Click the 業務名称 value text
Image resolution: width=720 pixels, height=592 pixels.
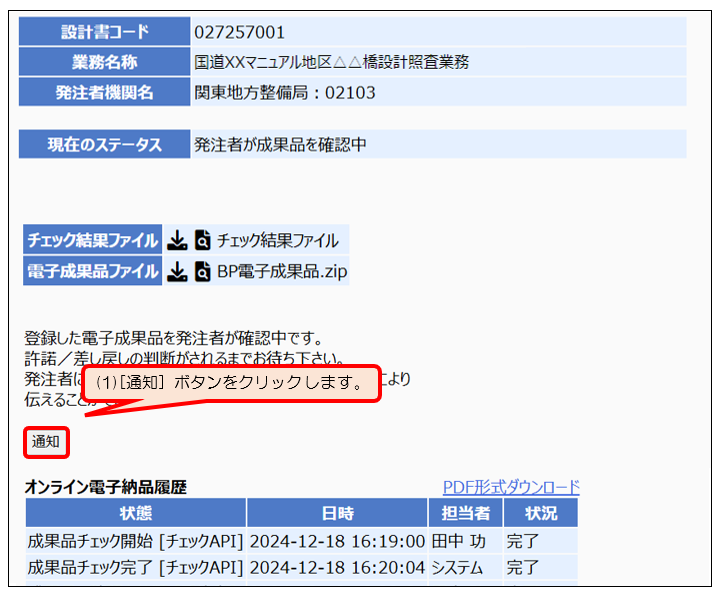pyautogui.click(x=331, y=62)
